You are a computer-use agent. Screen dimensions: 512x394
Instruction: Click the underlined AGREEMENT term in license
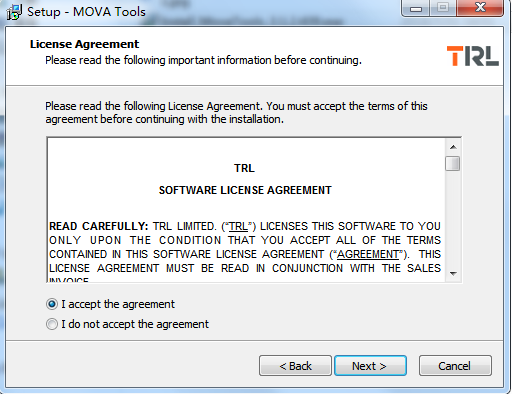coord(368,254)
